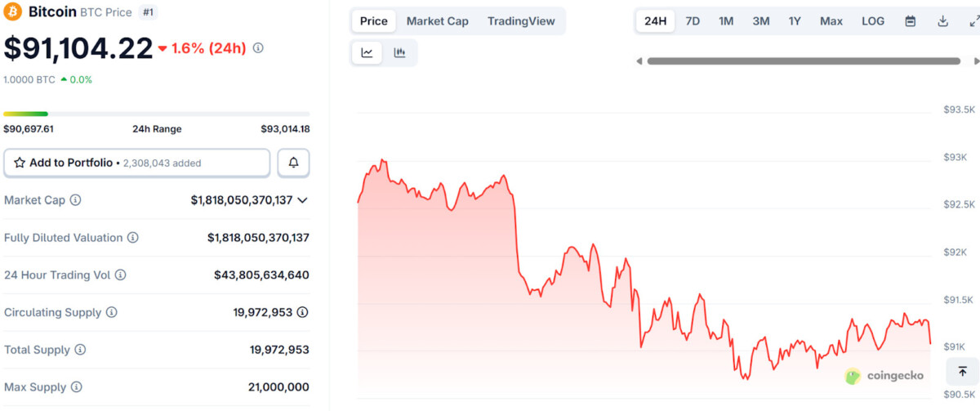The height and width of the screenshot is (411, 980).
Task: Click the price alert bell icon
Action: pos(293,163)
